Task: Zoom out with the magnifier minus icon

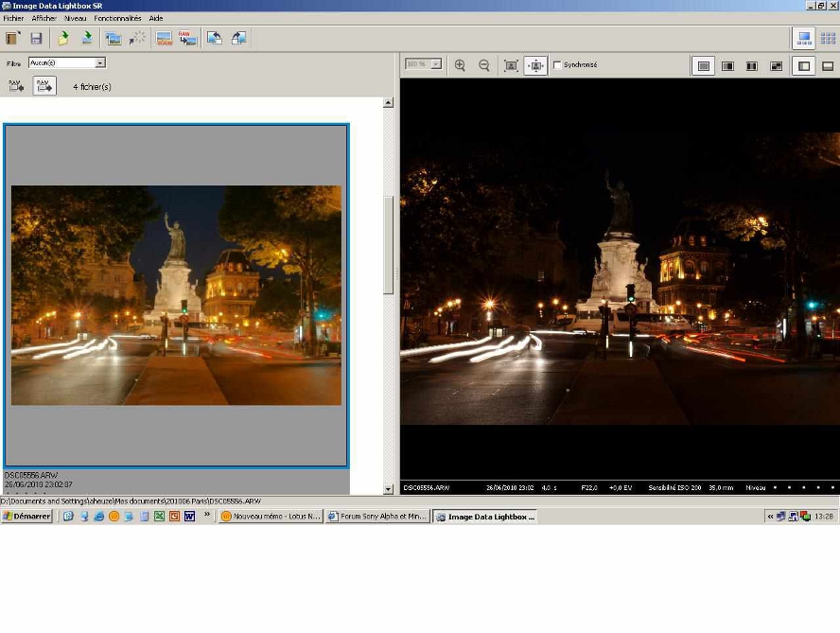Action: click(x=483, y=65)
